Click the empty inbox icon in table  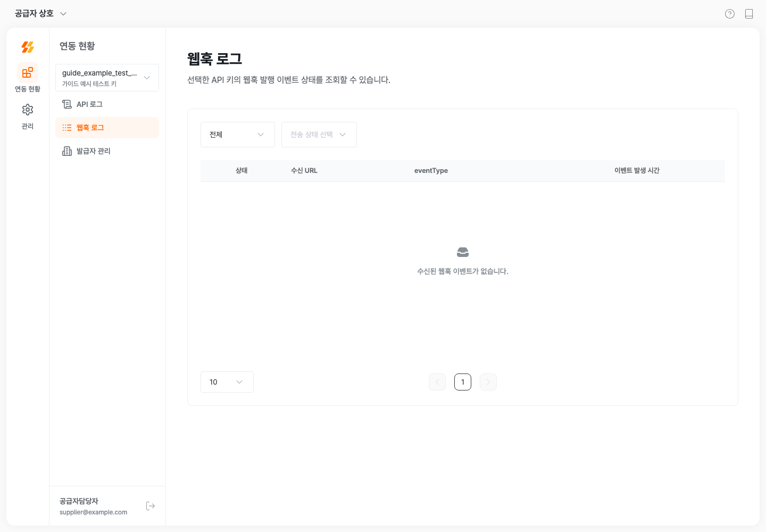click(x=463, y=252)
